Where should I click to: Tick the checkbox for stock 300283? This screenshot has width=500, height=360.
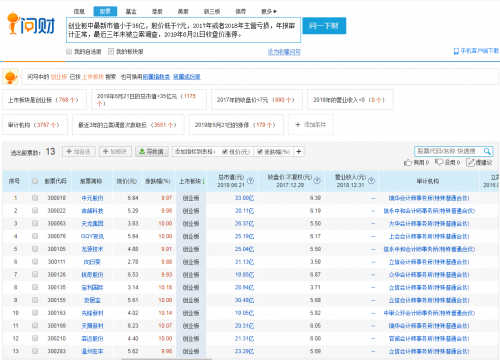pos(35,351)
